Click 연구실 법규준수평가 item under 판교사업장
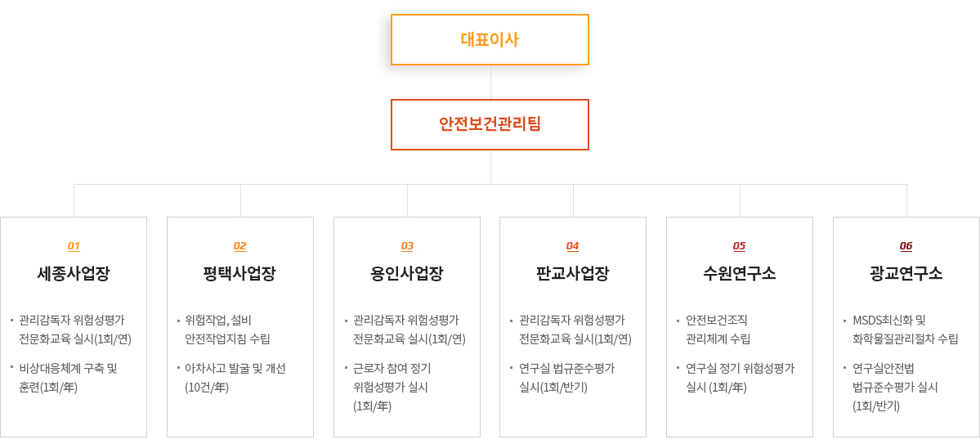The width and height of the screenshot is (980, 444). (x=567, y=378)
